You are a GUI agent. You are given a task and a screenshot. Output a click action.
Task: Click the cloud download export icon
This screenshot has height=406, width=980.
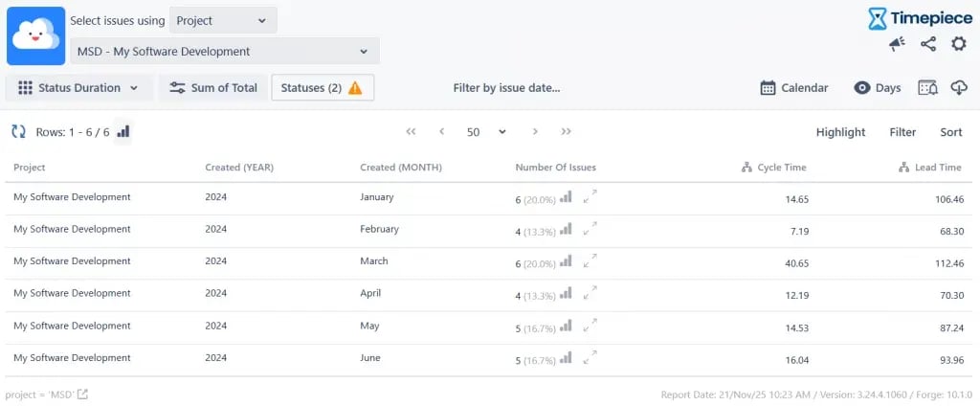pos(959,88)
